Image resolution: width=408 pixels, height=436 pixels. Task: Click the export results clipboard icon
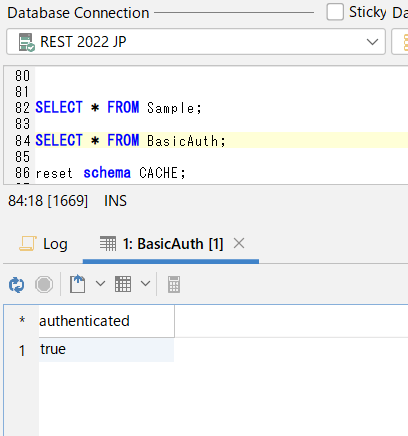tap(77, 284)
